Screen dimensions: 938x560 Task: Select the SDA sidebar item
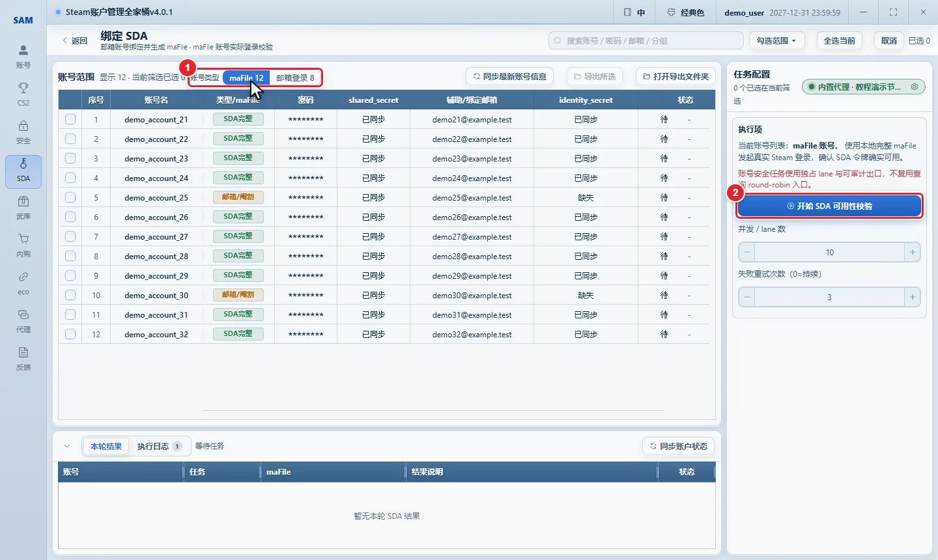pos(23,171)
